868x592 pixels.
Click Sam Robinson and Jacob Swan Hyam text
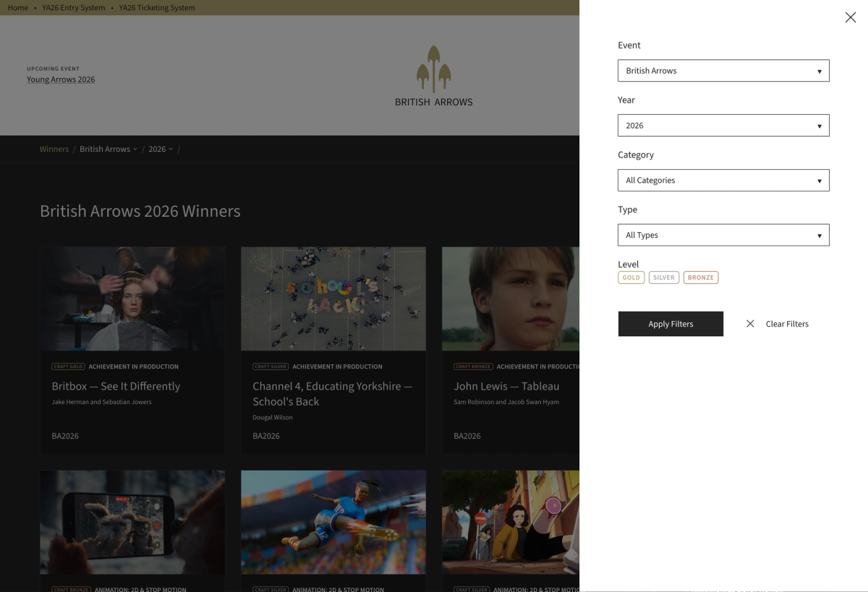pyautogui.click(x=506, y=402)
